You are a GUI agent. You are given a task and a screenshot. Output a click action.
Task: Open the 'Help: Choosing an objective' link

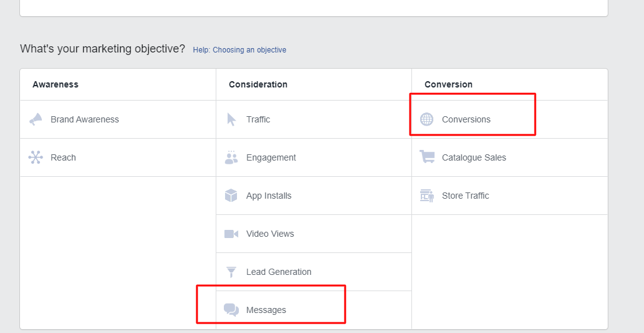pyautogui.click(x=239, y=50)
